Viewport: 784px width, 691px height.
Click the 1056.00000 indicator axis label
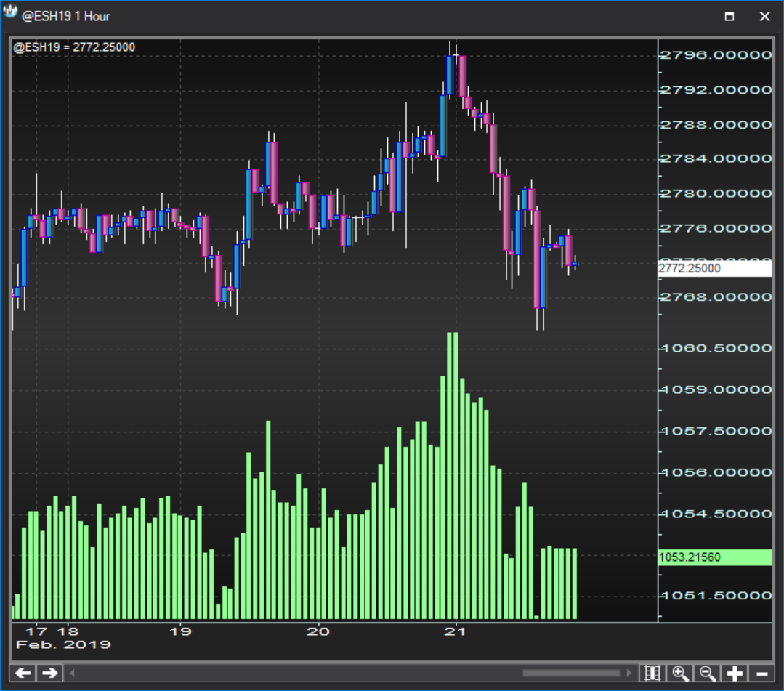pyautogui.click(x=716, y=472)
